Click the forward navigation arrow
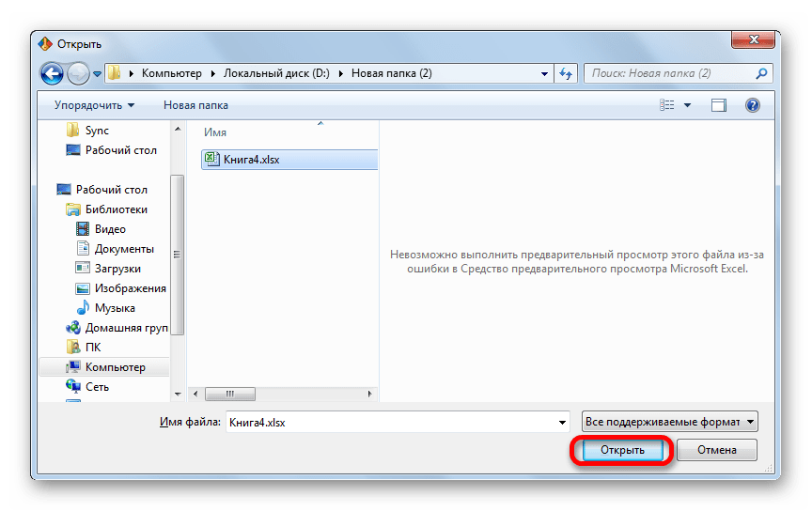Image resolution: width=812 pixels, height=511 pixels. coord(78,74)
